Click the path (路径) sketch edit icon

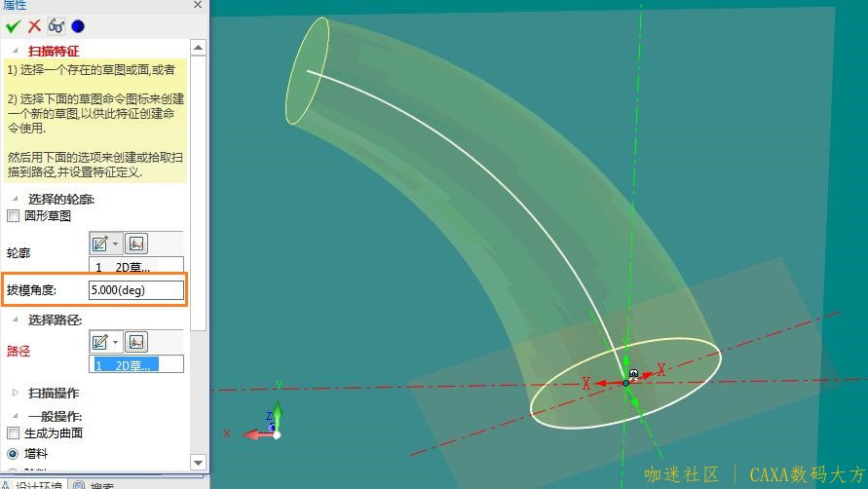(98, 342)
